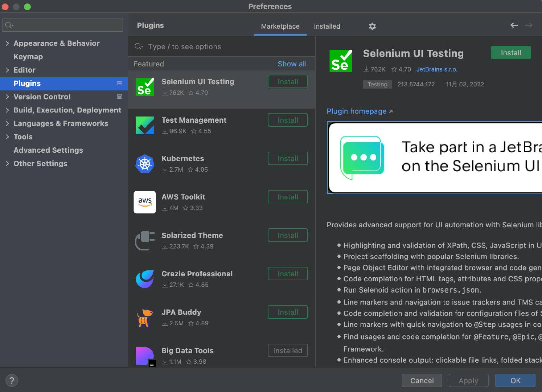Viewport: 542px width, 392px height.
Task: Click the magnifier icon in plugin search
Action: [139, 46]
